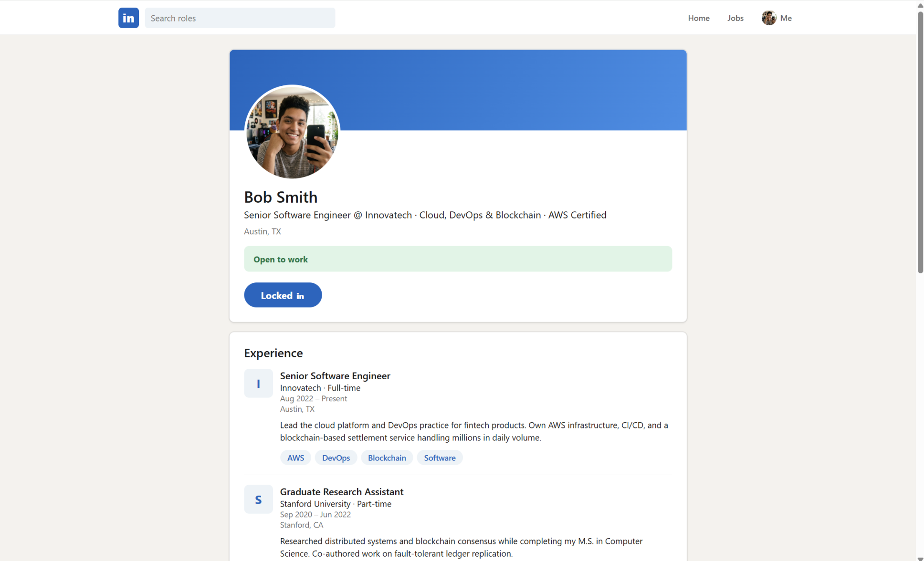Image resolution: width=924 pixels, height=561 pixels.
Task: Select the Blockchain skill tag
Action: coord(387,457)
